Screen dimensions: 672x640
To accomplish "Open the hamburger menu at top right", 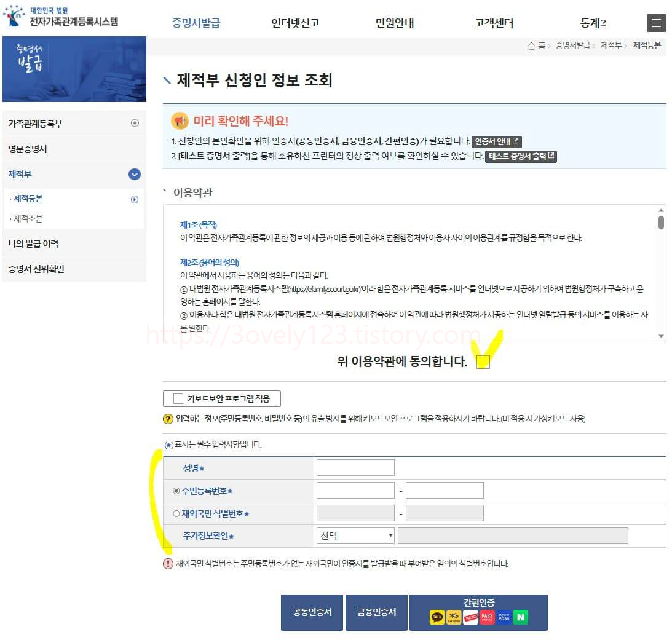I will click(657, 23).
